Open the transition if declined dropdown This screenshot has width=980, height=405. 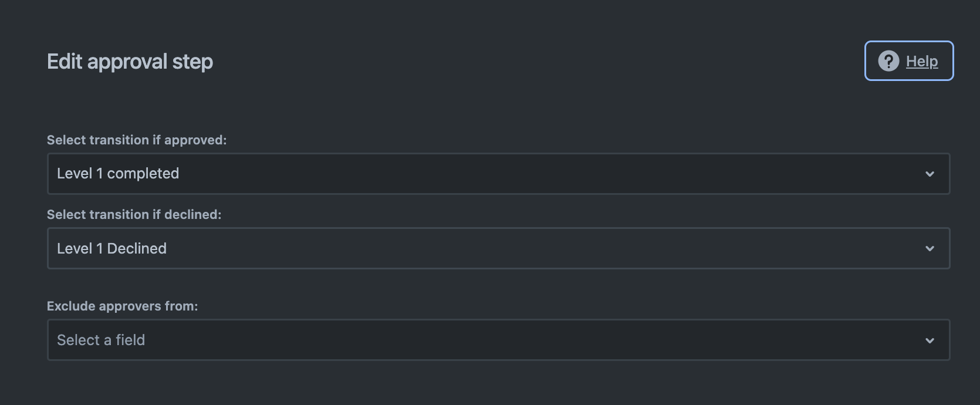(x=498, y=248)
